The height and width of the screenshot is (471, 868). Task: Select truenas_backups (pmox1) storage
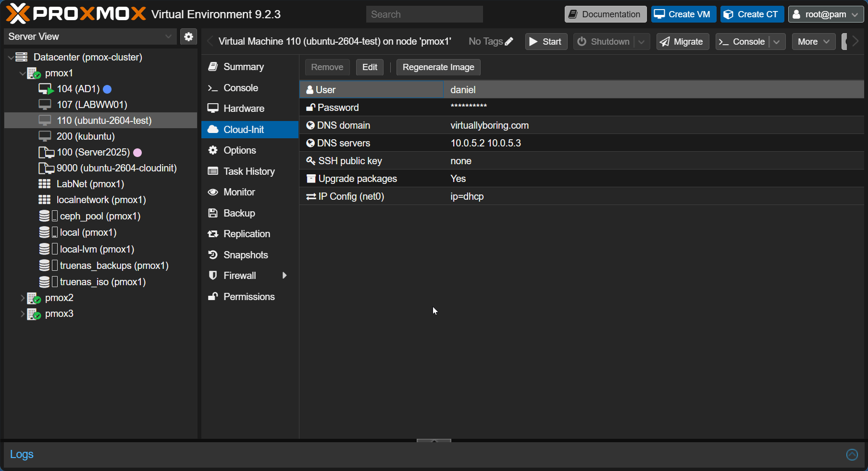(x=114, y=266)
